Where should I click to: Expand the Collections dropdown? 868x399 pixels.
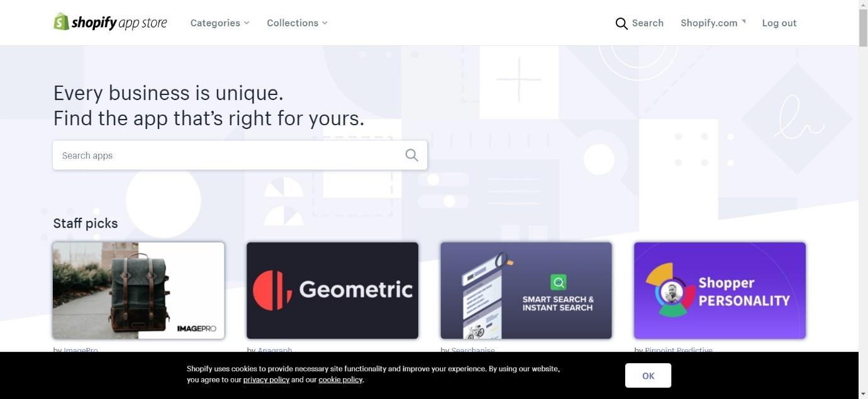[x=297, y=23]
